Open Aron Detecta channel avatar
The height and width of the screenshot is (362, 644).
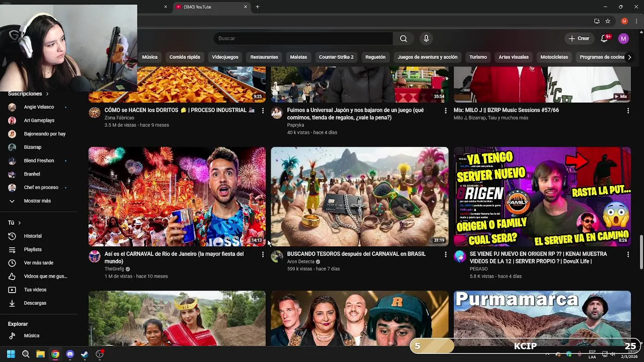click(277, 256)
